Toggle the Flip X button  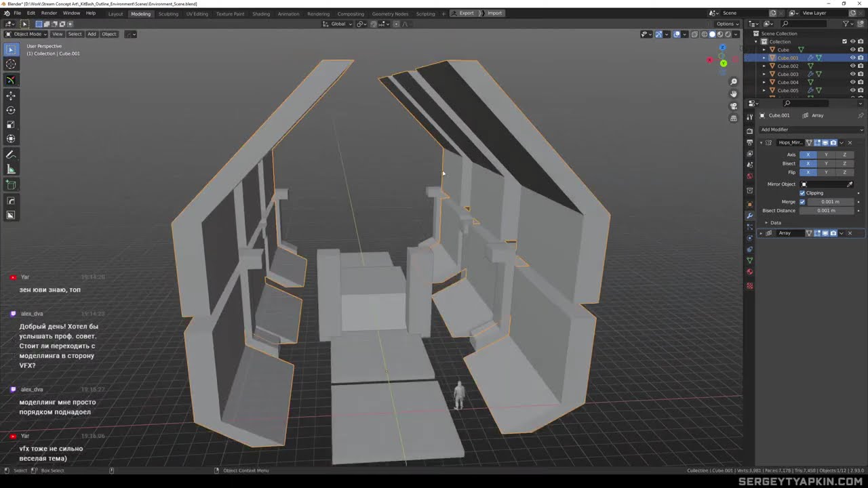[808, 172]
